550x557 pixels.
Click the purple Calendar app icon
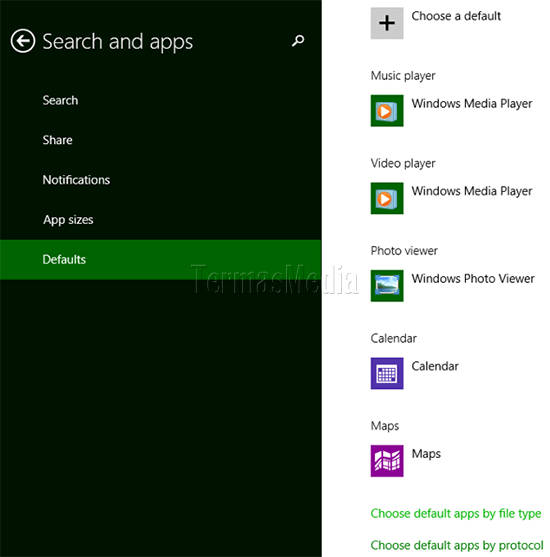point(387,373)
